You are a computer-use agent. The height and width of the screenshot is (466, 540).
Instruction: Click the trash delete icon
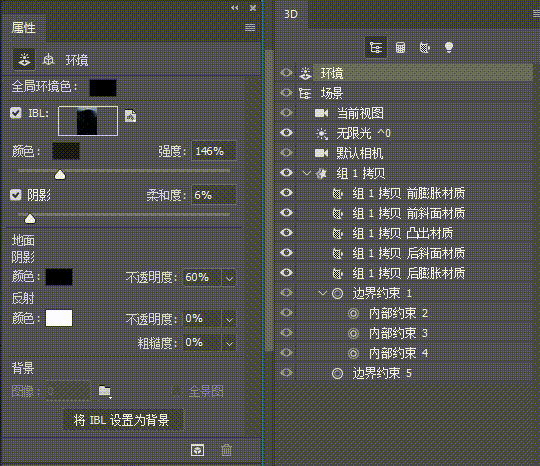tap(226, 450)
